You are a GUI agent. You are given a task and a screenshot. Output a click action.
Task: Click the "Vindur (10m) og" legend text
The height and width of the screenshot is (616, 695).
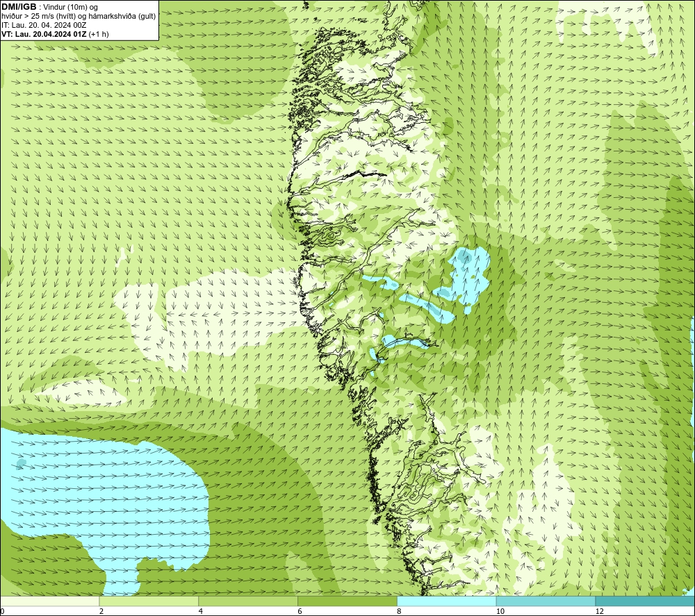pos(72,8)
